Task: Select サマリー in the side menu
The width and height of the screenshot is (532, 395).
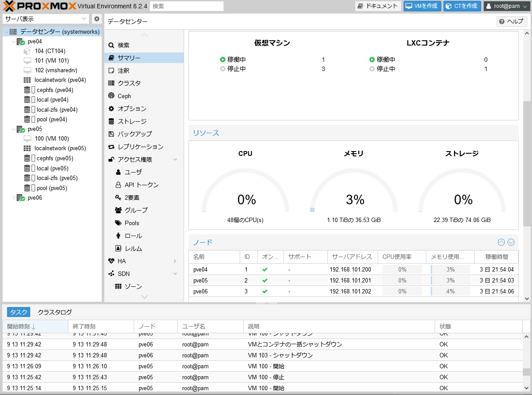Action: tap(144, 58)
